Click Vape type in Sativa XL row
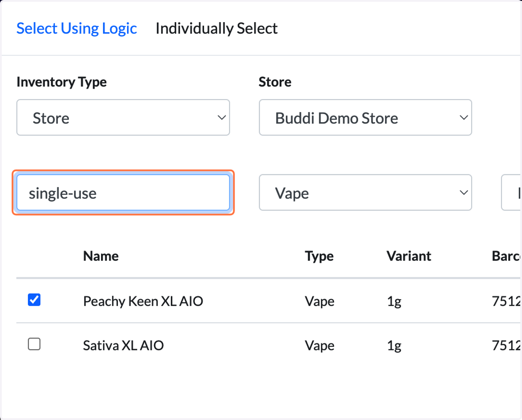Screen dimensions: 522x420 (320, 346)
